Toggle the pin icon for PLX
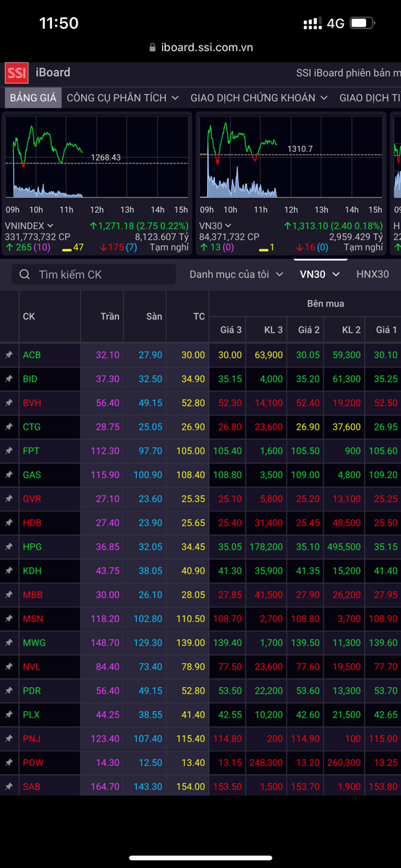The height and width of the screenshot is (868, 401). coord(9,715)
